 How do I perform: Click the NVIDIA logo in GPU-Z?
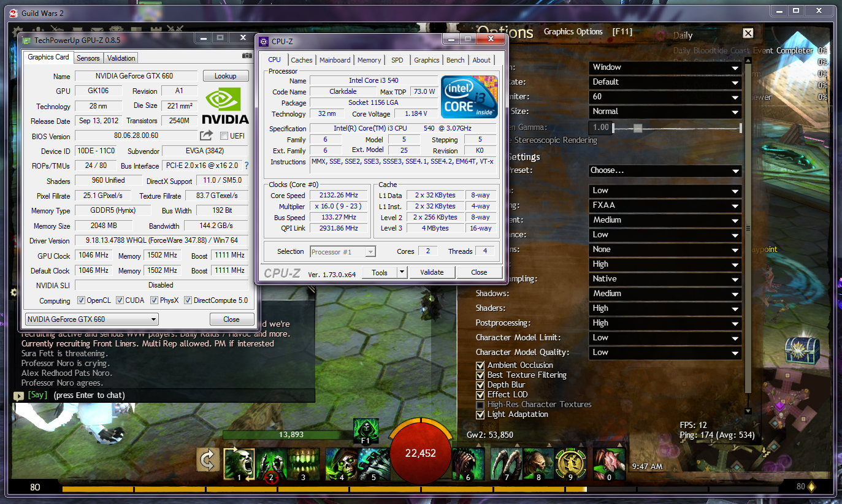[x=225, y=106]
